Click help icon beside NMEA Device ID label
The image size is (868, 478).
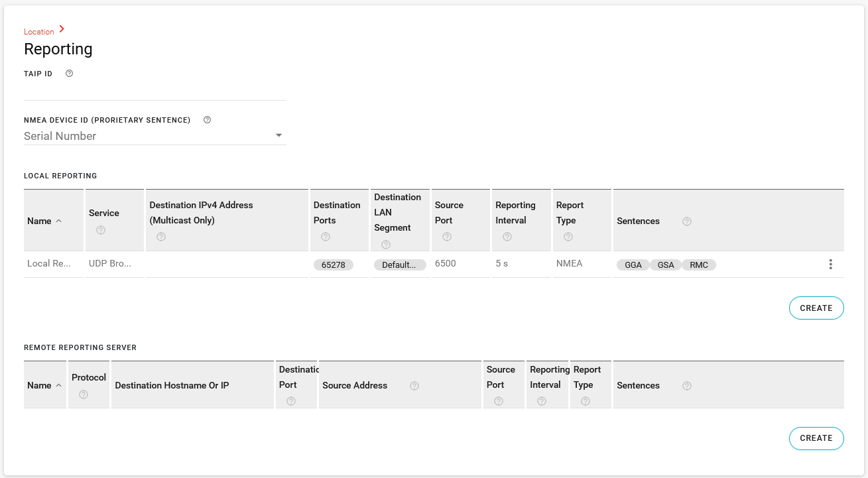[x=207, y=120]
